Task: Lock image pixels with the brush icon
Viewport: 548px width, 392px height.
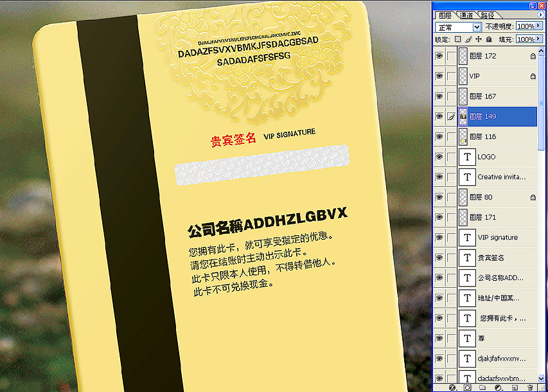Action: tap(468, 39)
